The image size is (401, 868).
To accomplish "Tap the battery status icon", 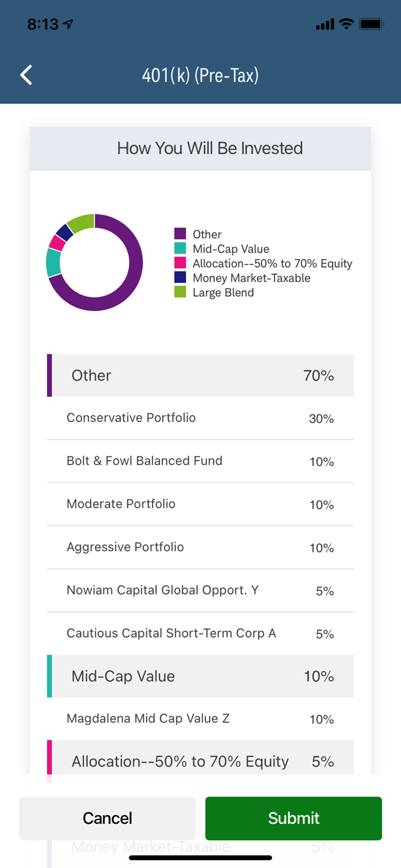I will pos(371,24).
